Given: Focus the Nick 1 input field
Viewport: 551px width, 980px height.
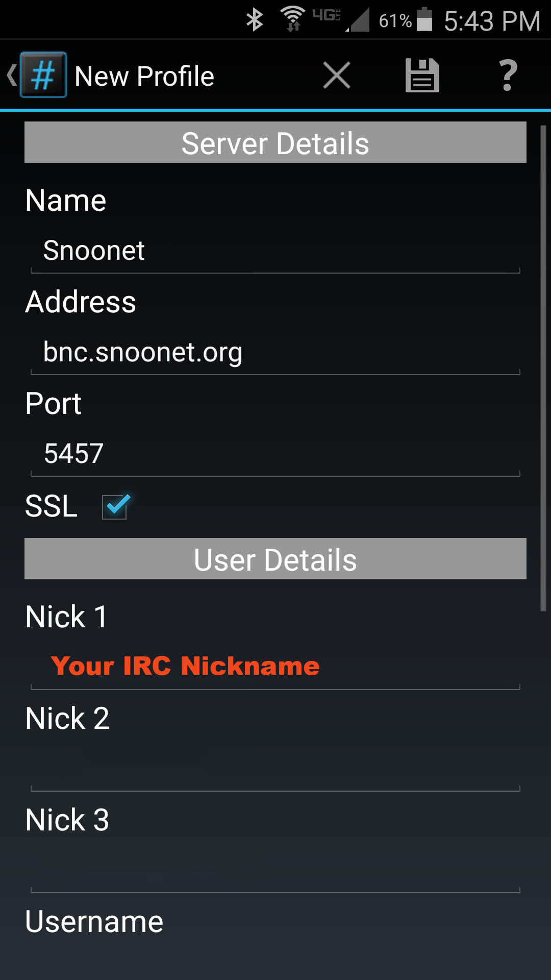Looking at the screenshot, I should (x=275, y=667).
